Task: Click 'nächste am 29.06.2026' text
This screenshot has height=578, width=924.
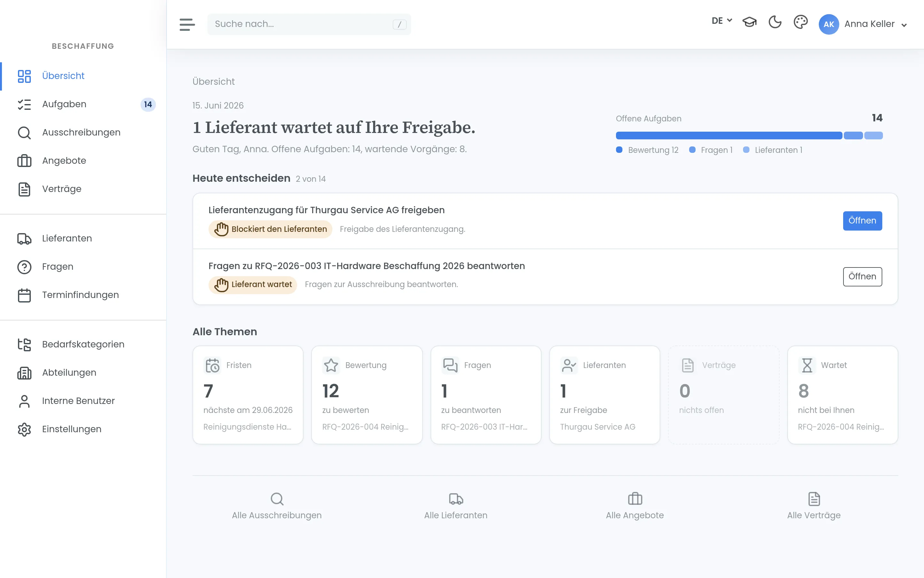Action: click(x=248, y=410)
